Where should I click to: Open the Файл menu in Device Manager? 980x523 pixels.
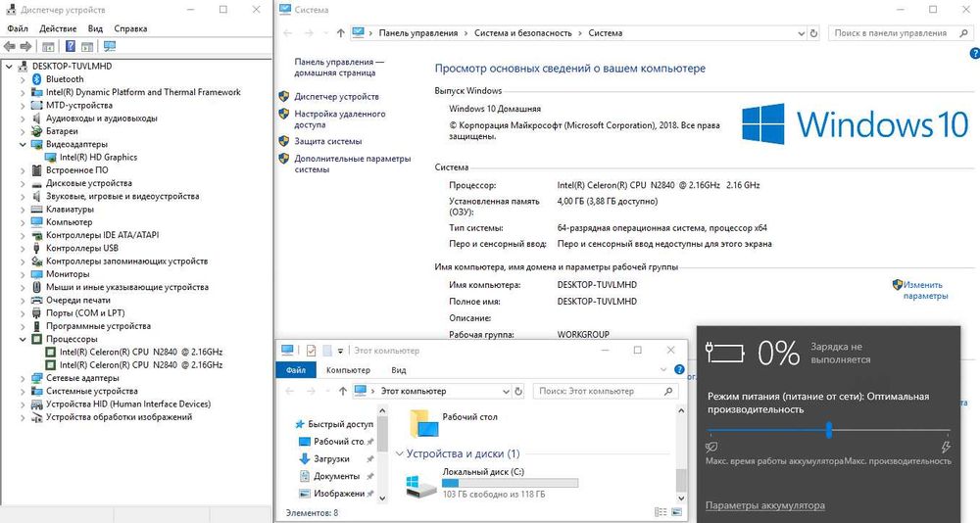click(x=18, y=28)
